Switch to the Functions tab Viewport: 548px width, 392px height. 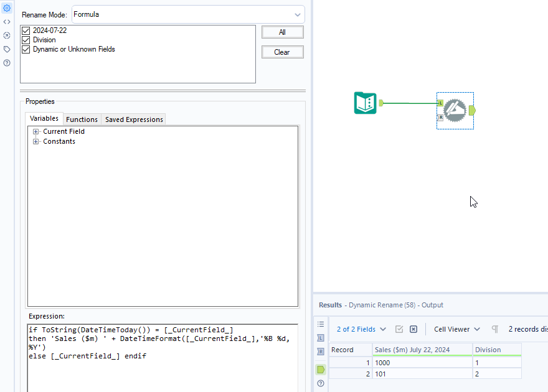82,119
